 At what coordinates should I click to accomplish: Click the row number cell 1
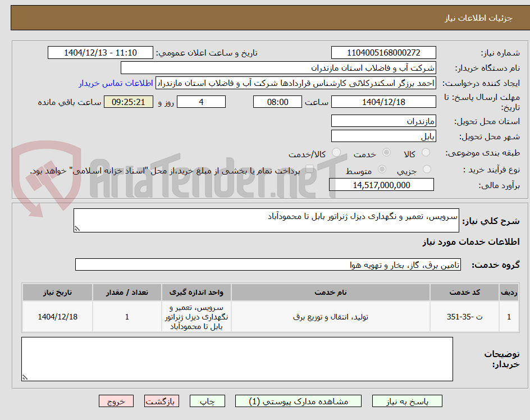(x=509, y=317)
